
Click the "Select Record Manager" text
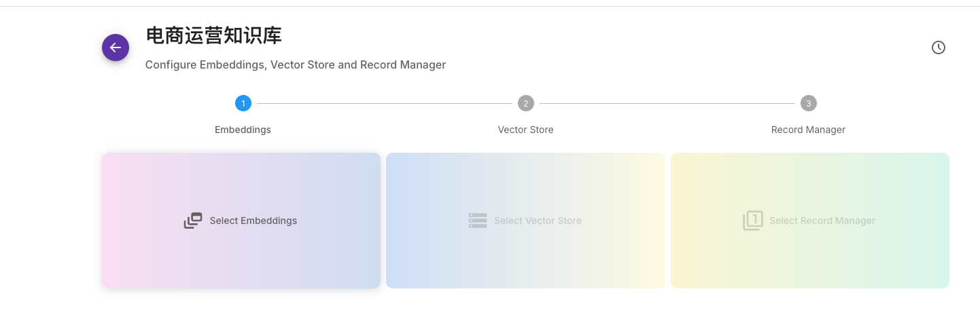pos(822,221)
